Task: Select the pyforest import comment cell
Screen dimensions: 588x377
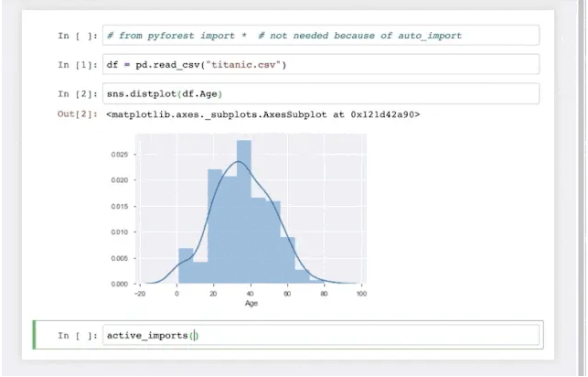Action: click(321, 36)
